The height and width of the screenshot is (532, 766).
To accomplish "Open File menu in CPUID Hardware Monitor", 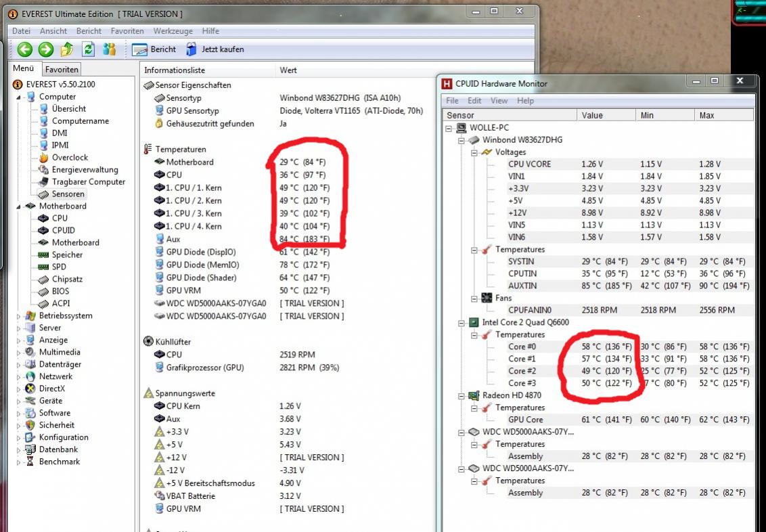I will point(453,101).
